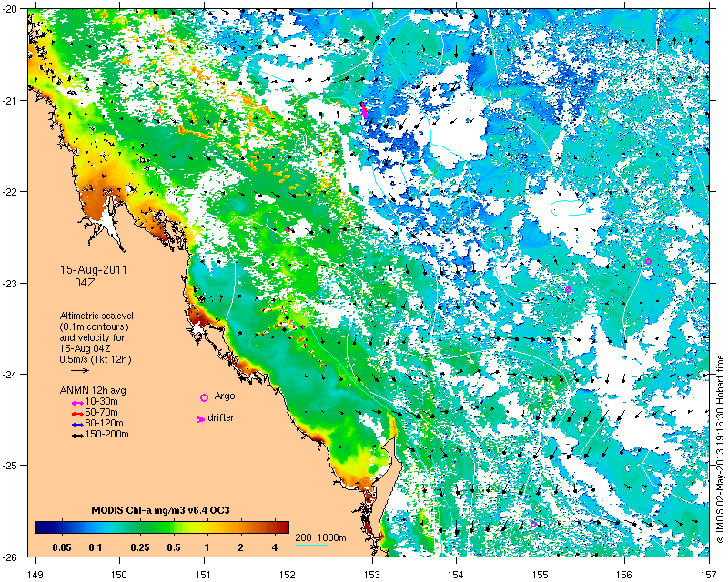Click the '150-200m' depth label
The width and height of the screenshot is (728, 582).
[106, 435]
